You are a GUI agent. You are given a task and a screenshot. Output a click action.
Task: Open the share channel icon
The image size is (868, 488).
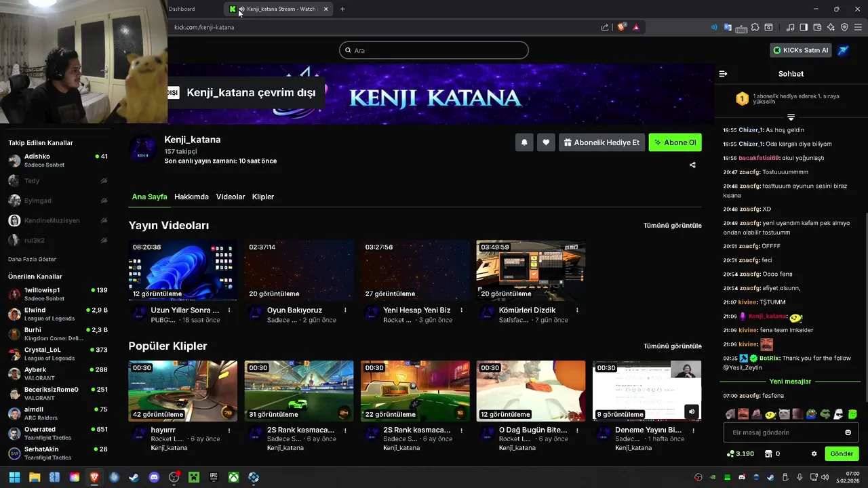coord(692,165)
